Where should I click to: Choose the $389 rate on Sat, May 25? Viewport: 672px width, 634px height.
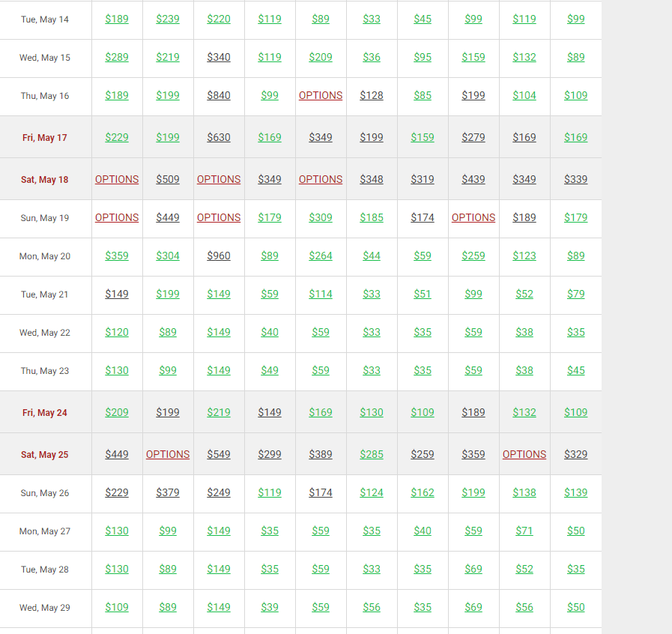[x=321, y=454]
